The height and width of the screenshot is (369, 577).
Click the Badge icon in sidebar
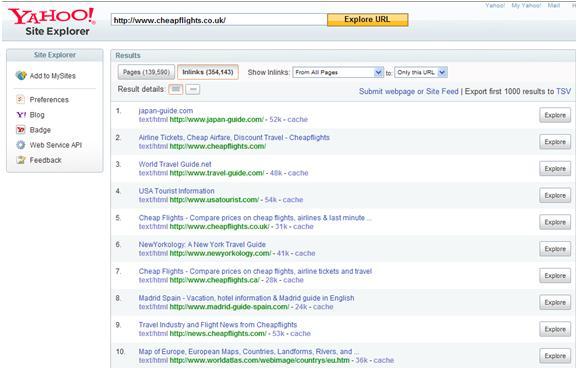pos(21,130)
